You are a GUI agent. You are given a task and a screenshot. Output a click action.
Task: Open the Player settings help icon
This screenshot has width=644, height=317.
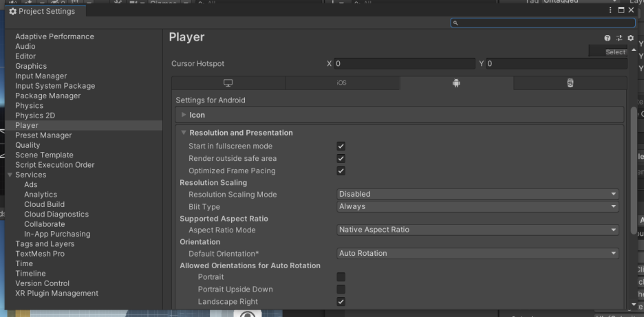pyautogui.click(x=607, y=39)
